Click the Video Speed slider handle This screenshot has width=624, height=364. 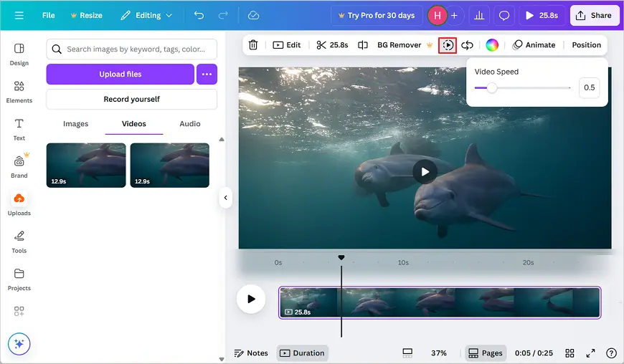pyautogui.click(x=492, y=88)
